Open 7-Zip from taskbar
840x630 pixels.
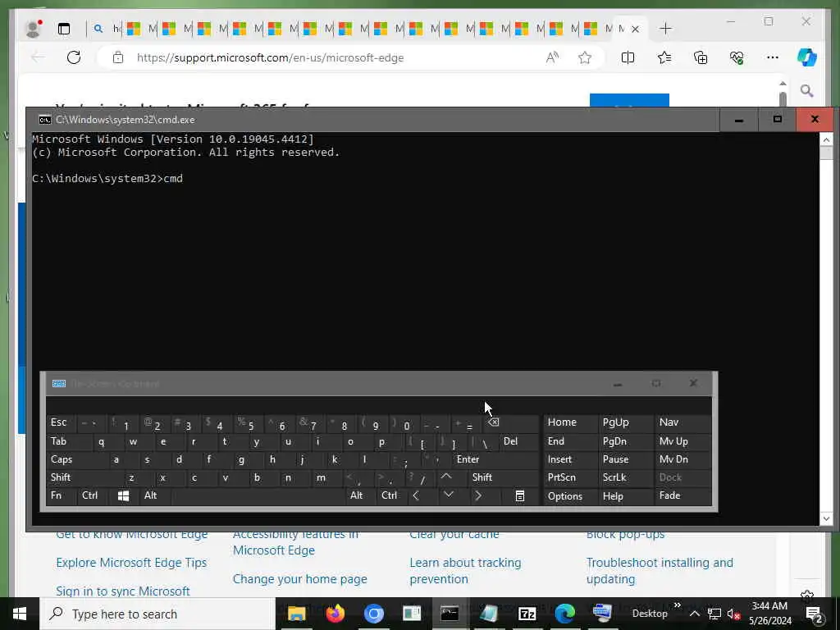point(527,614)
